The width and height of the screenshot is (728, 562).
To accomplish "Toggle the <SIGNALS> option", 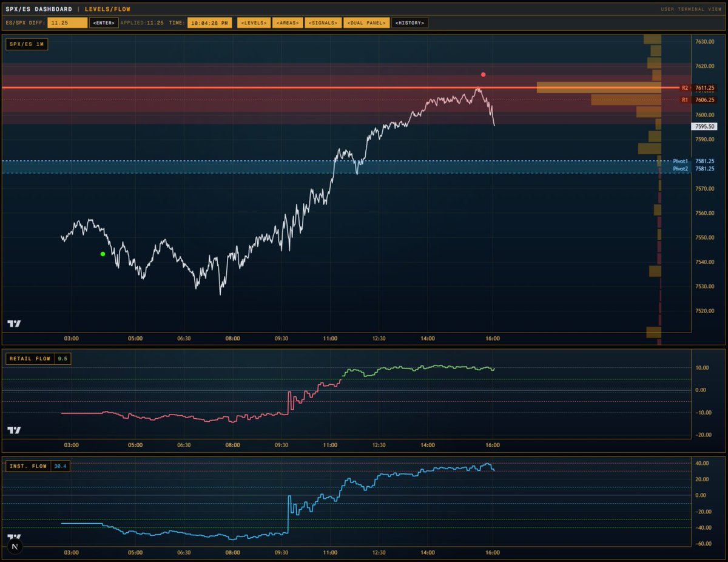I will (x=322, y=22).
